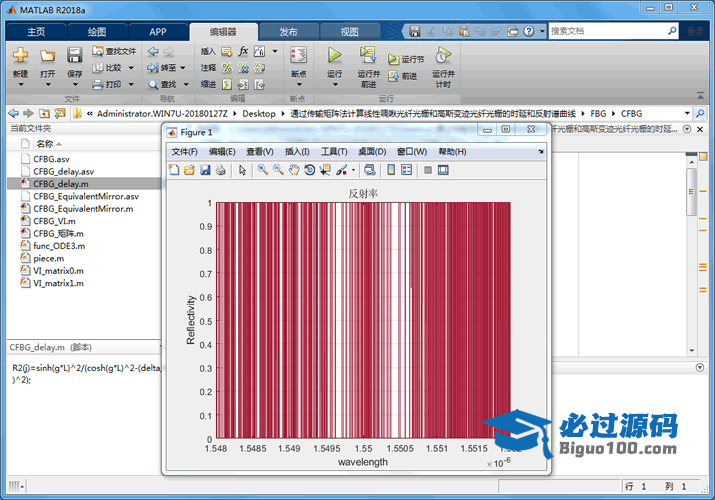
Task: Toggle the Data Cursor tool in Figure 1
Action: tap(325, 170)
